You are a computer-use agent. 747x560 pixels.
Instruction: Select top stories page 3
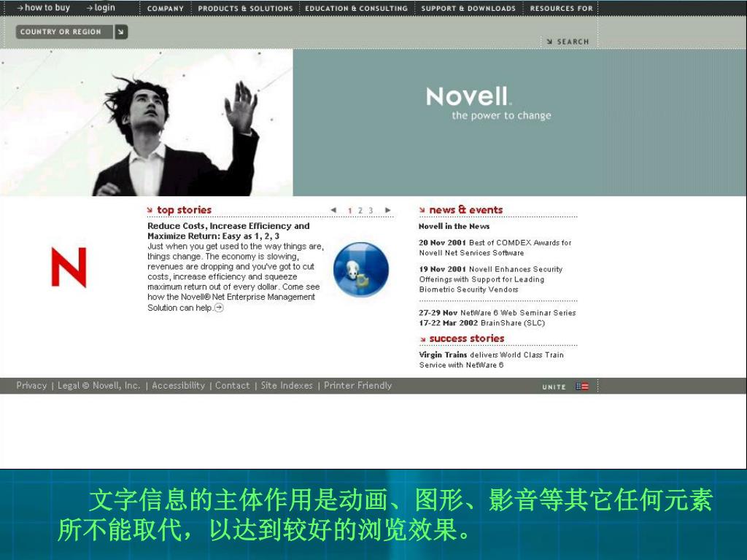[371, 211]
